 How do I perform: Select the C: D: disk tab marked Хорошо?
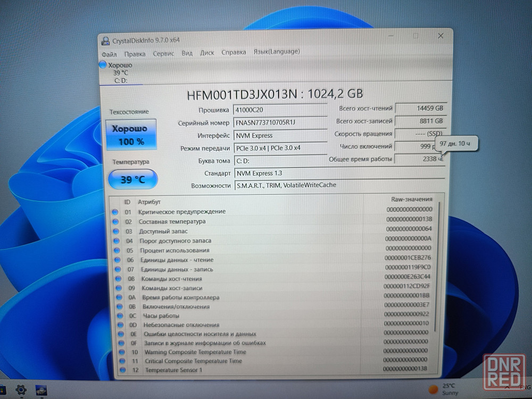(x=120, y=73)
